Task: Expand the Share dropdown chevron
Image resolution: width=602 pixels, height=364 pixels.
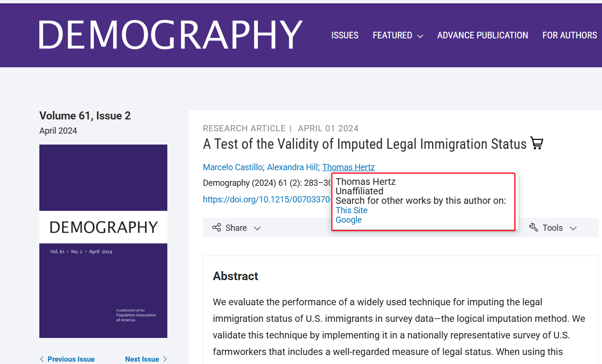Action: (257, 228)
